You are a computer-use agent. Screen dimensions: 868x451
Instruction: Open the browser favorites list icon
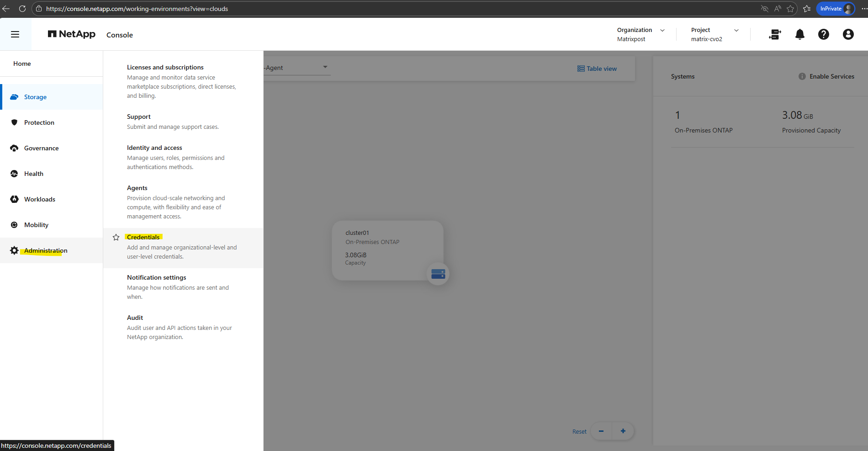pos(807,9)
